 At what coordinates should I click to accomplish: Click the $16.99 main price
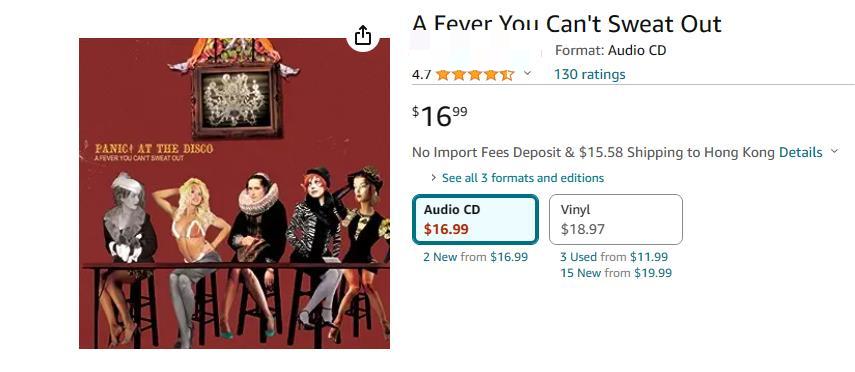[439, 116]
